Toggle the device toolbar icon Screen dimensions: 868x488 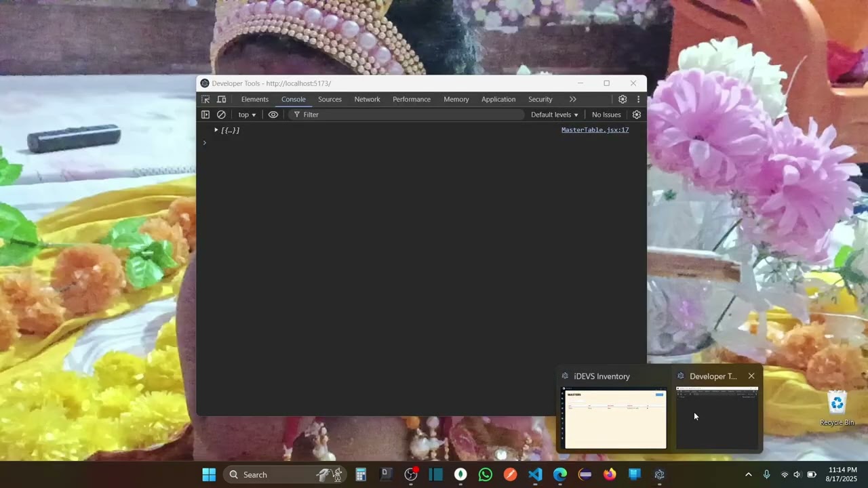(222, 99)
